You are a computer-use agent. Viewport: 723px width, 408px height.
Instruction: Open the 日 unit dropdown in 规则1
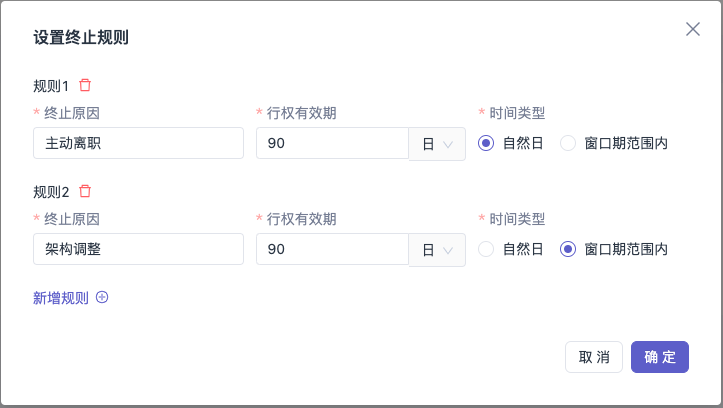tap(437, 144)
